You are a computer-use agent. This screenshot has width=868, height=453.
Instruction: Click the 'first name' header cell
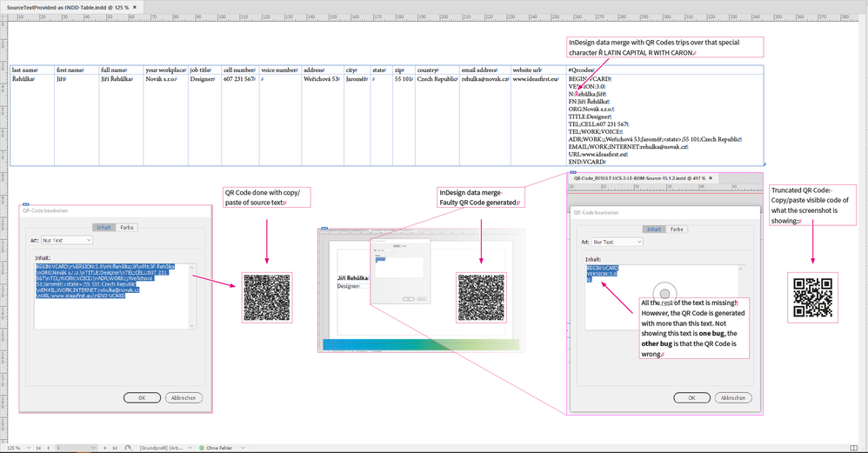[77, 70]
